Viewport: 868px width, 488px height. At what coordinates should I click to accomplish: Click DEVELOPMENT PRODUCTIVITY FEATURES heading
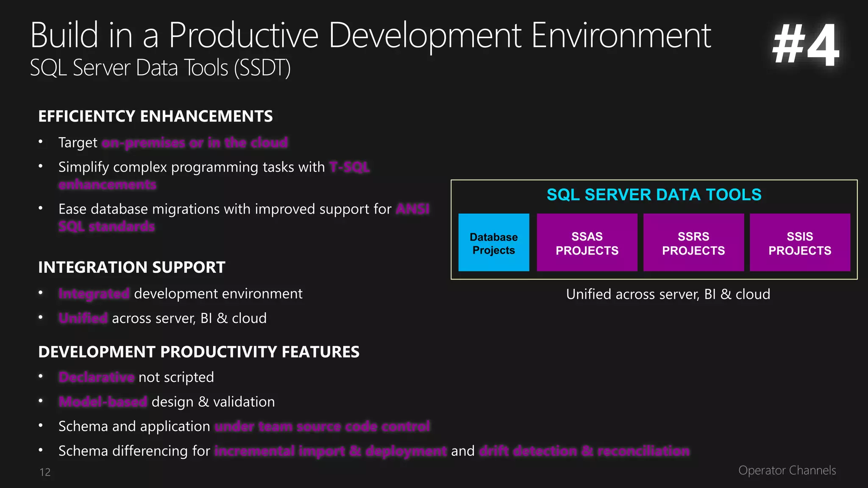199,352
